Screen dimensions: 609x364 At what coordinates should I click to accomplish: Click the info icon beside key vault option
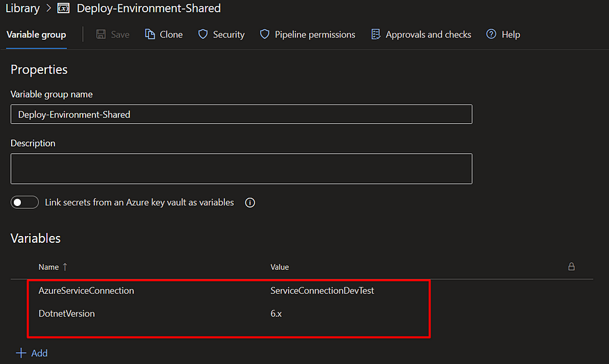[x=250, y=203]
